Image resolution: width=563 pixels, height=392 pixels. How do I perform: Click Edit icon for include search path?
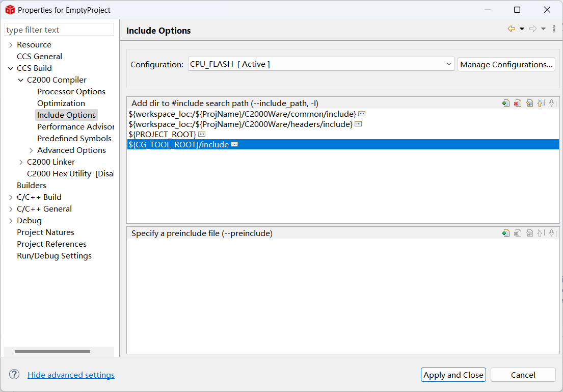click(529, 103)
